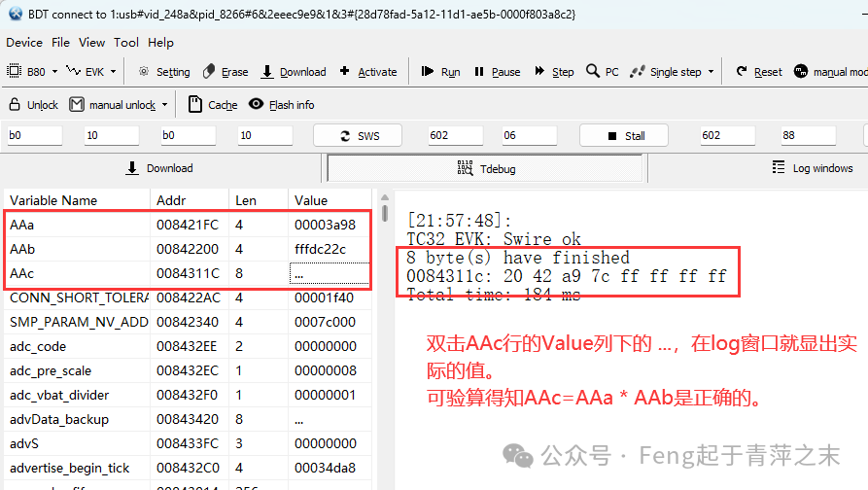Open the Device menu

(x=24, y=43)
